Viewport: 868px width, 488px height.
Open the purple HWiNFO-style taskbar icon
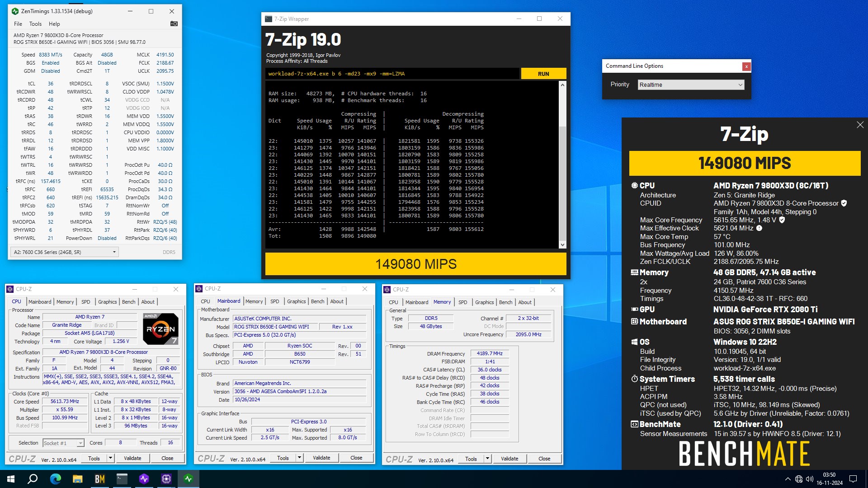coord(144,479)
